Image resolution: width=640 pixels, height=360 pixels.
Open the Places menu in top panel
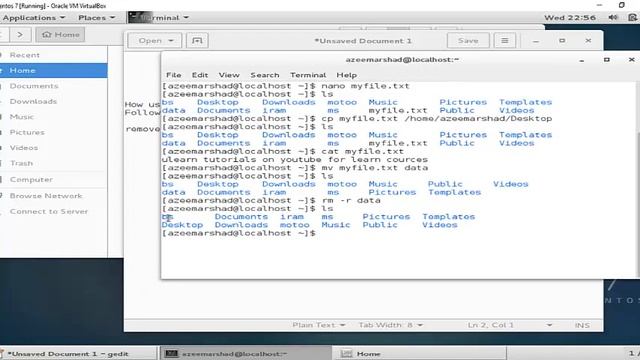[96, 18]
